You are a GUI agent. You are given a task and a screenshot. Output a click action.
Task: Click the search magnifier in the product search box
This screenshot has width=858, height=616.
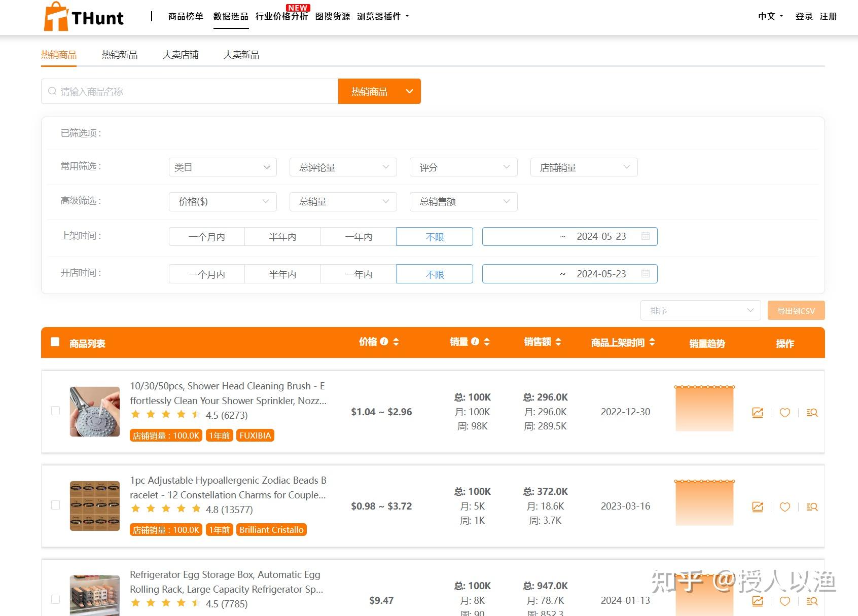[x=52, y=91]
